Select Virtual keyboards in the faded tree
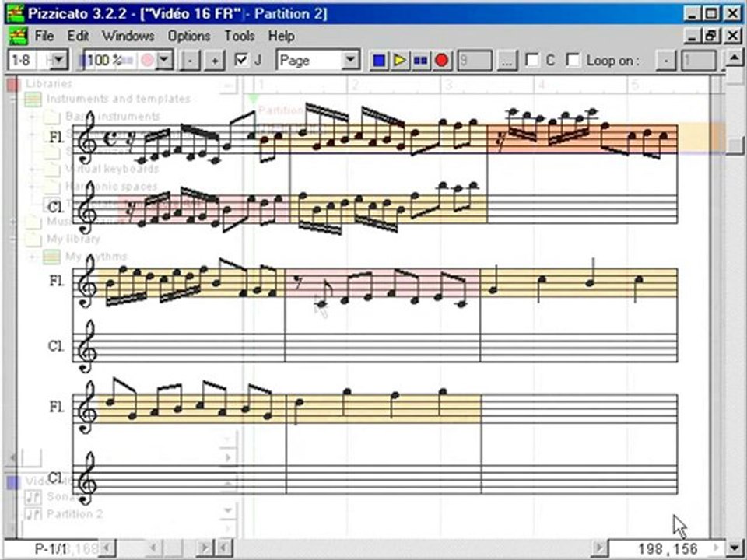The height and width of the screenshot is (560, 747). tap(112, 169)
